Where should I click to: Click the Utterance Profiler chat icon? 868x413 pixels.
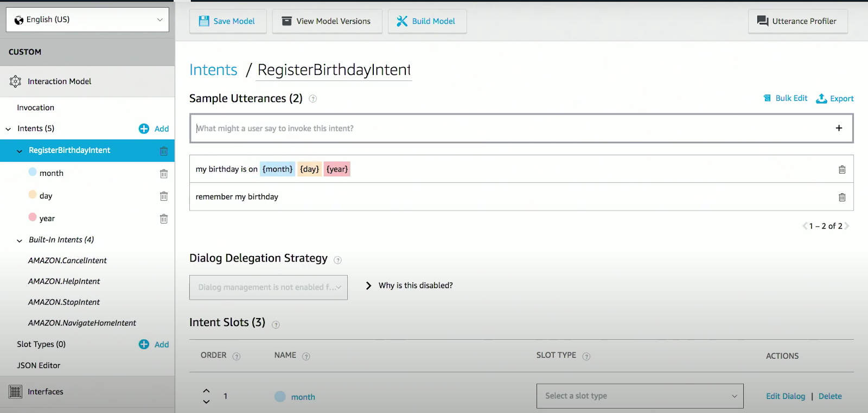coord(763,21)
